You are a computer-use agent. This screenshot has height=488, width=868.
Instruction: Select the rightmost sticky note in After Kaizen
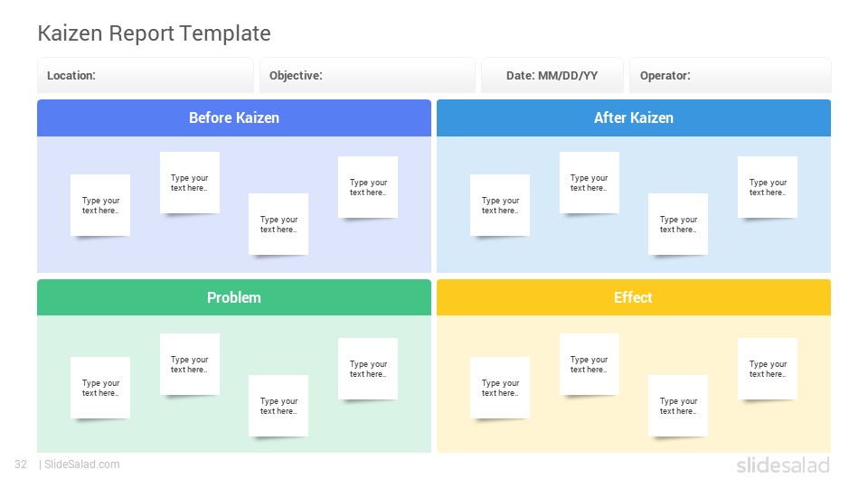coord(768,187)
